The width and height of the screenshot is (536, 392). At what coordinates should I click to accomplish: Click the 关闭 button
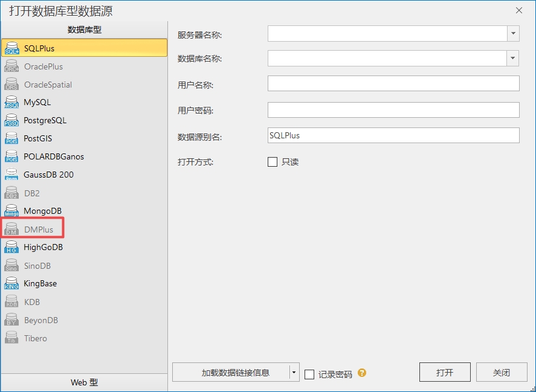tap(502, 372)
